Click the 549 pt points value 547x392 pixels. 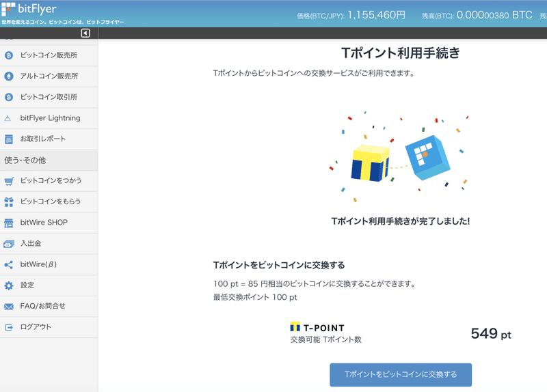tap(491, 334)
